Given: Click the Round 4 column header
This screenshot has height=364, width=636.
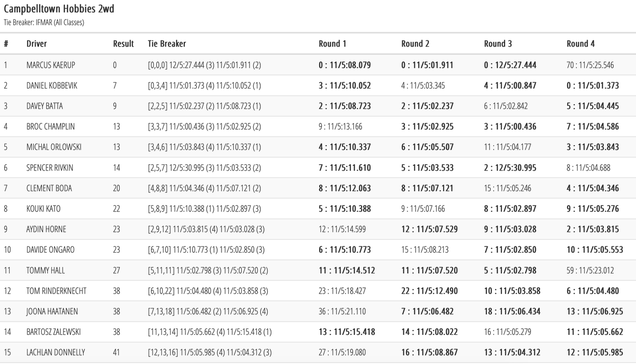Looking at the screenshot, I should pyautogui.click(x=580, y=43).
